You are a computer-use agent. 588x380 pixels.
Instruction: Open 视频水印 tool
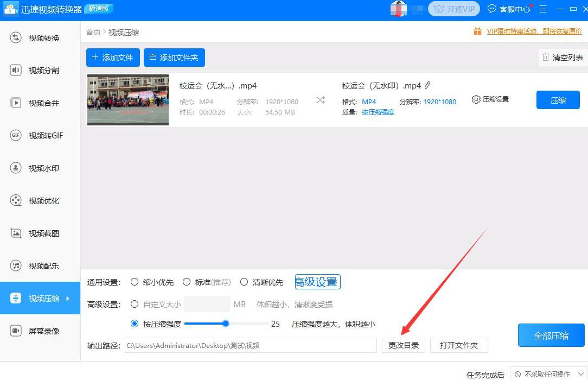[40, 168]
